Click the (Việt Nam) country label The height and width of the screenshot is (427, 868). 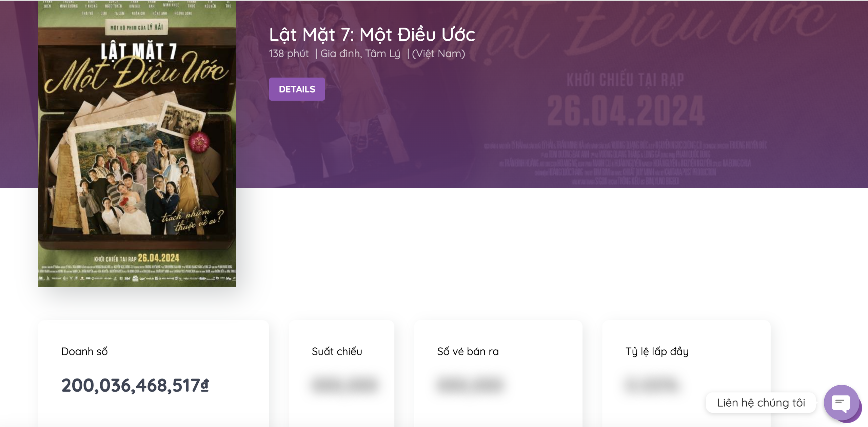coord(438,54)
